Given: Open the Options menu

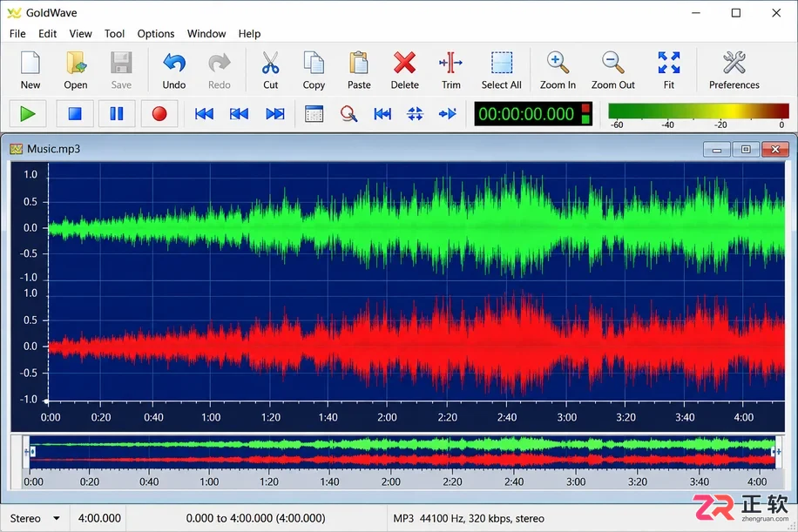Looking at the screenshot, I should (156, 34).
